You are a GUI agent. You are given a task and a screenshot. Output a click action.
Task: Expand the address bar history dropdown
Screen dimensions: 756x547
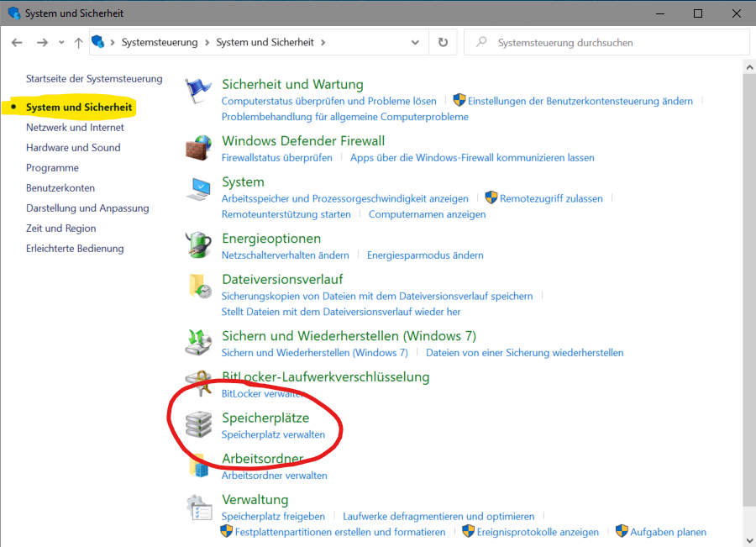(x=415, y=43)
